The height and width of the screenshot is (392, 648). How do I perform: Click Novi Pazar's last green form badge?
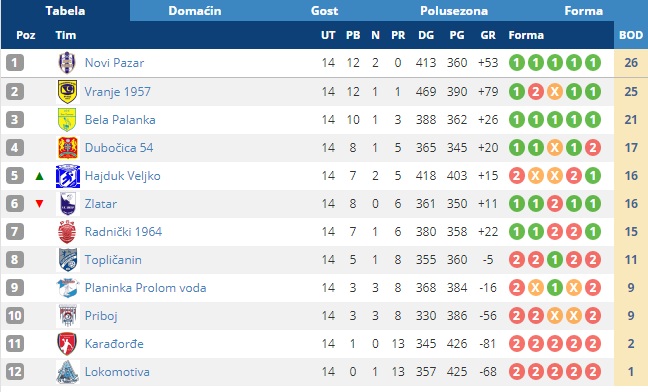[593, 63]
